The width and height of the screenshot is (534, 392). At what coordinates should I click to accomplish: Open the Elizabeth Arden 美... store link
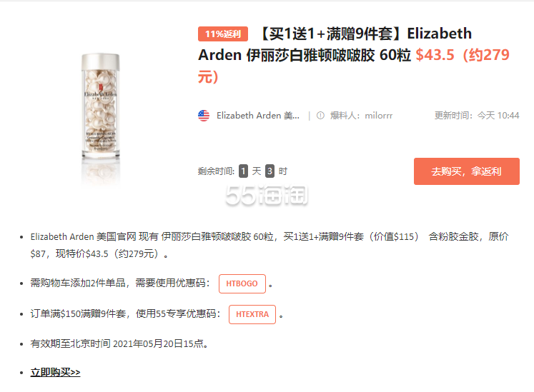(258, 116)
